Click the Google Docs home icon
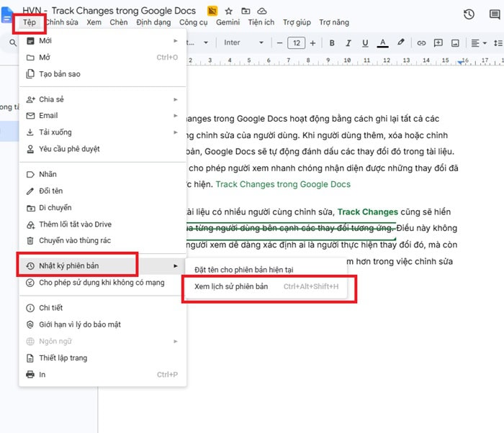Screen dimensions: 504x433 click(x=7, y=15)
